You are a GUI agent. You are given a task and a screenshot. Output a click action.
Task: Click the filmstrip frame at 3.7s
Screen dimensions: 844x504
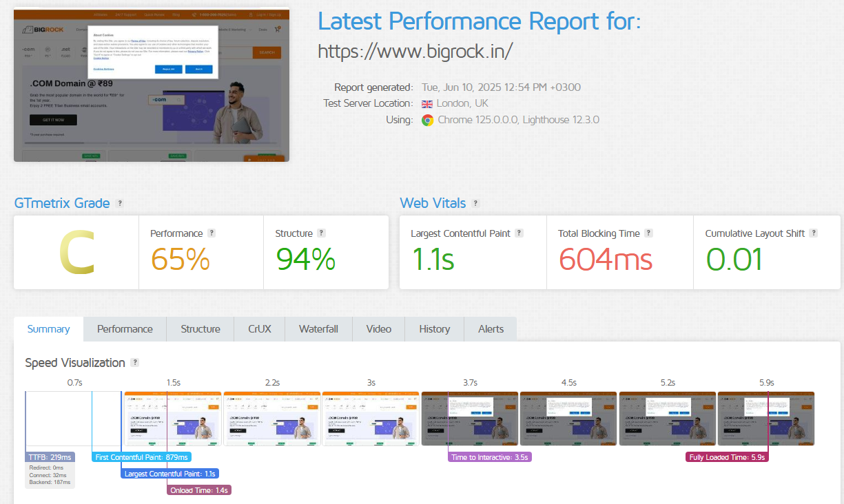point(469,419)
